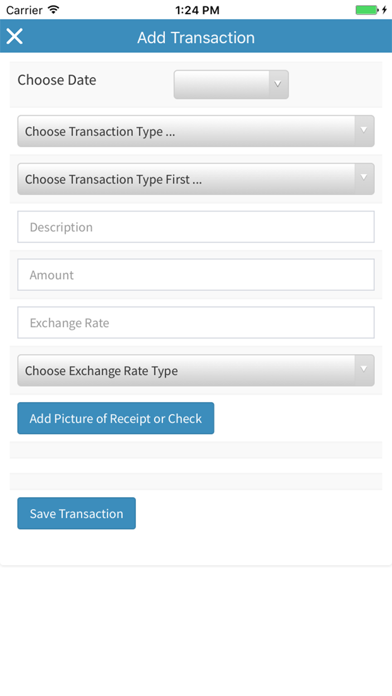Click arrow on Choose Exchange Rate Type

[364, 369]
